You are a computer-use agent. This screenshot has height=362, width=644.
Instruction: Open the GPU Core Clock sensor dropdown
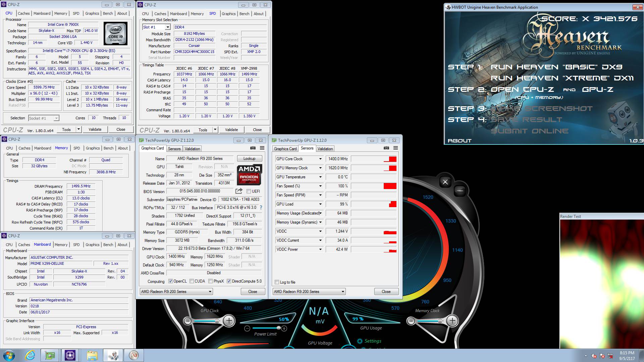[320, 159]
